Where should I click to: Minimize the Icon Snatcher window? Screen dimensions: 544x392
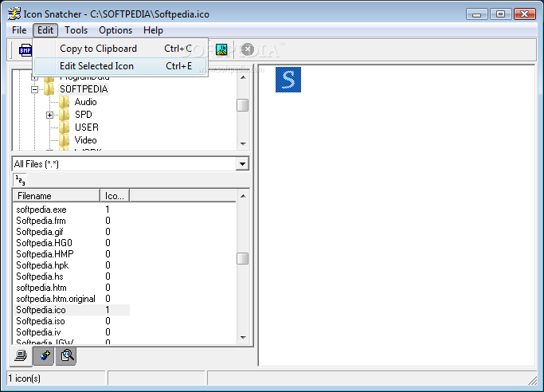click(477, 14)
